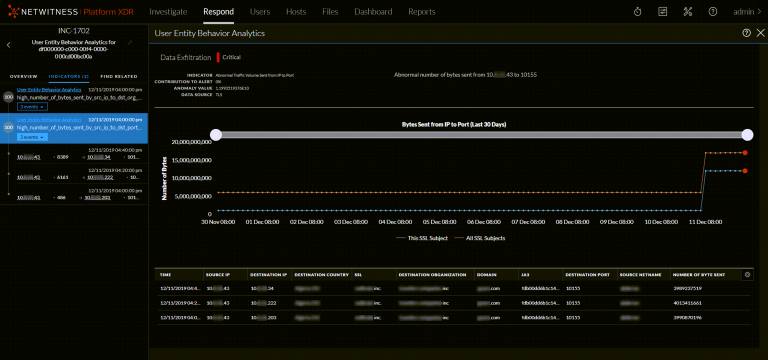The height and width of the screenshot is (360, 768).
Task: Click the 100 score badge of dst_org indicator
Action: coord(8,97)
